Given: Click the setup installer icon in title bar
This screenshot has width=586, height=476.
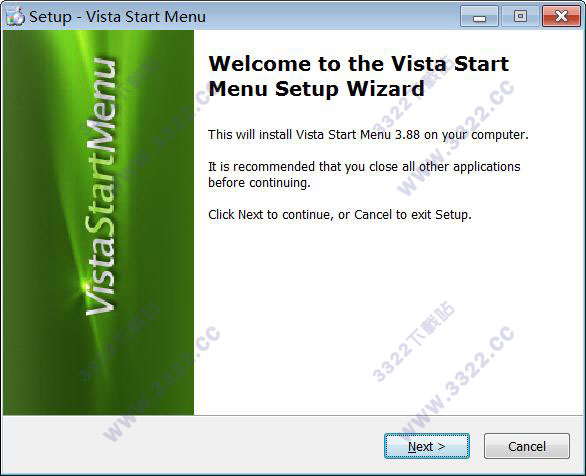Looking at the screenshot, I should [x=15, y=16].
